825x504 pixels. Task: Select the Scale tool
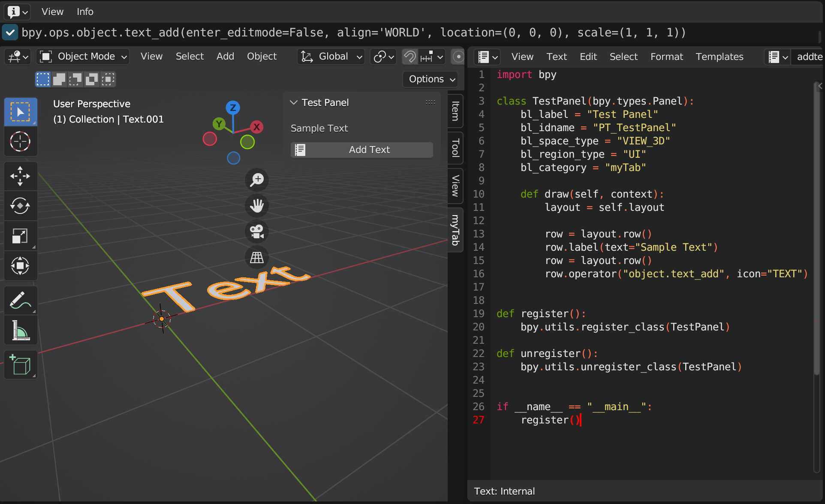21,236
